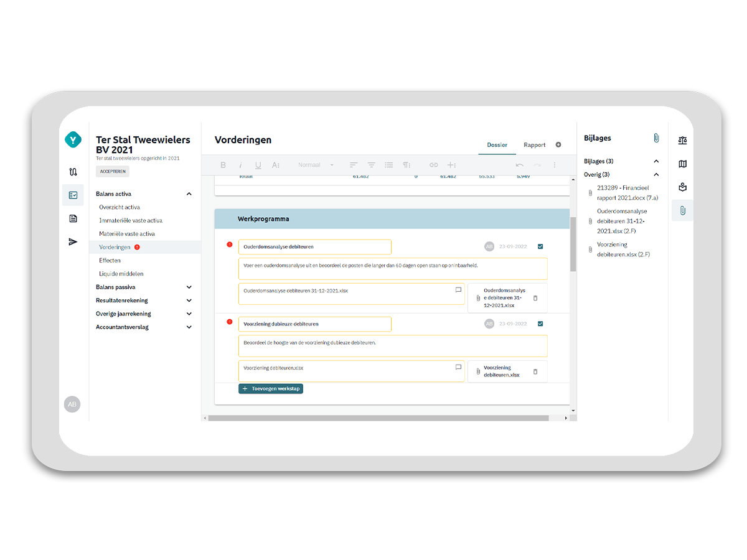Click Toevoegen werkstap button
The image size is (747, 560).
tap(271, 389)
